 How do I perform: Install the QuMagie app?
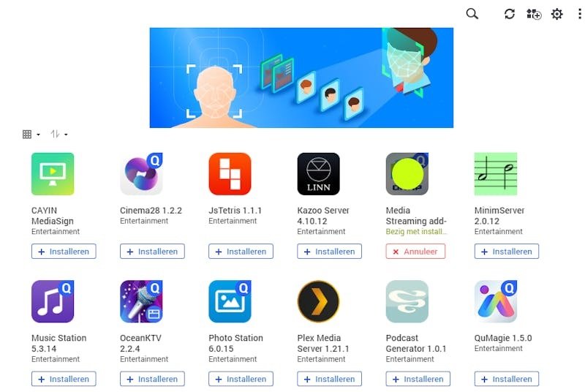(507, 379)
